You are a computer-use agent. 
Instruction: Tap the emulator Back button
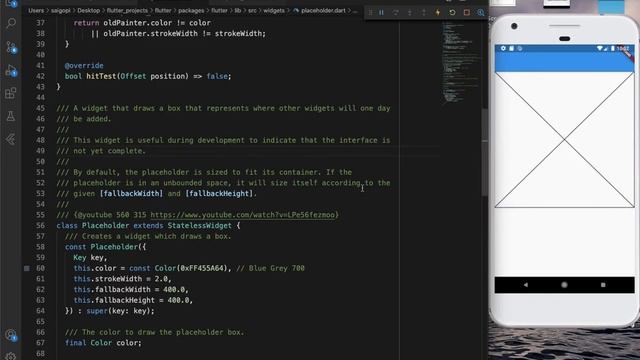(526, 285)
